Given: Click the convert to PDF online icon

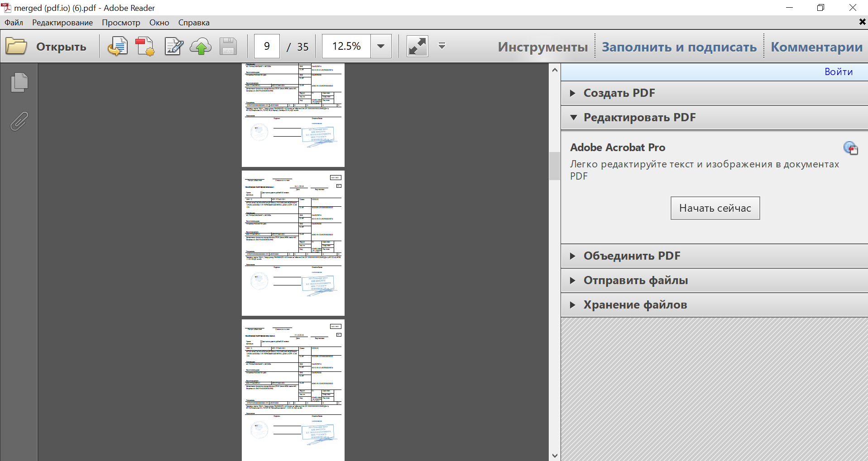Looking at the screenshot, I should [118, 46].
